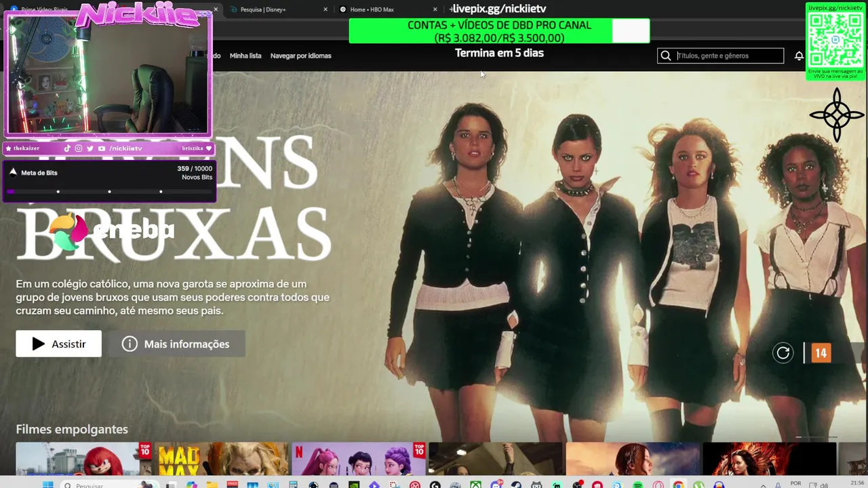Click the POR language indicator in tray
This screenshot has width=868, height=488.
coord(795,483)
